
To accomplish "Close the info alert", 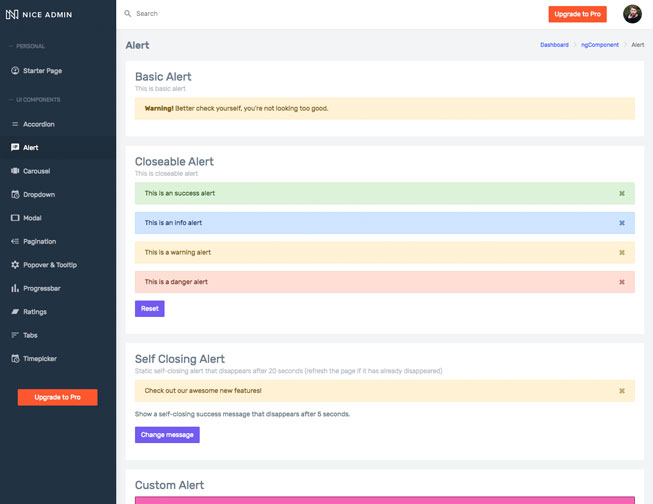I will click(621, 223).
